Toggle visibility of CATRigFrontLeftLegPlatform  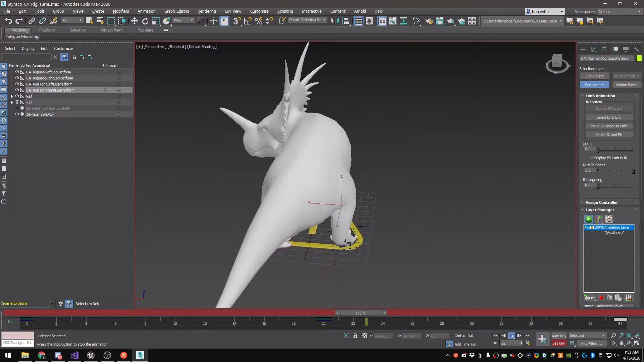[17, 84]
